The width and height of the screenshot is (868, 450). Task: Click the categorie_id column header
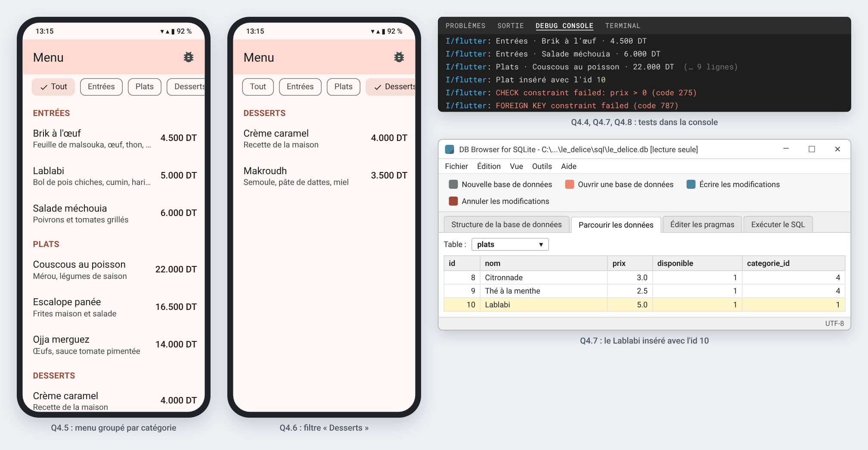point(794,263)
